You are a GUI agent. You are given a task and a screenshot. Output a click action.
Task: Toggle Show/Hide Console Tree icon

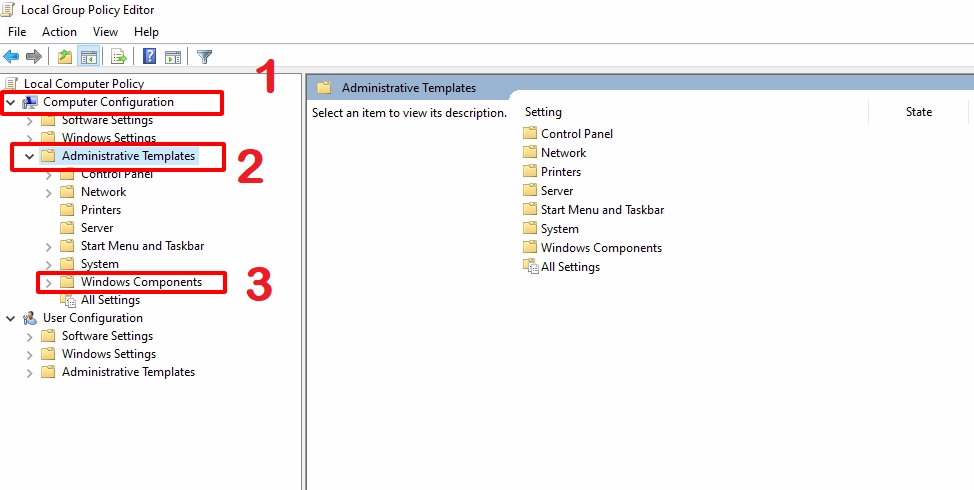tap(89, 57)
